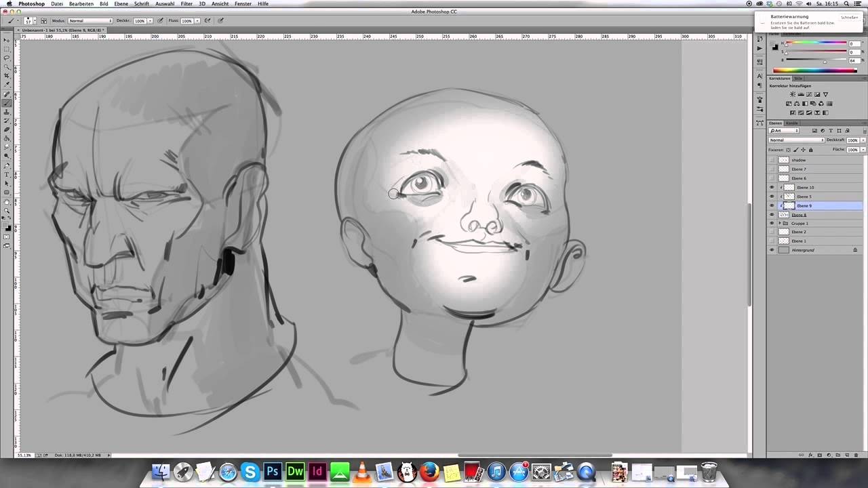Select the Type tool
The image size is (868, 488).
pos(7,174)
